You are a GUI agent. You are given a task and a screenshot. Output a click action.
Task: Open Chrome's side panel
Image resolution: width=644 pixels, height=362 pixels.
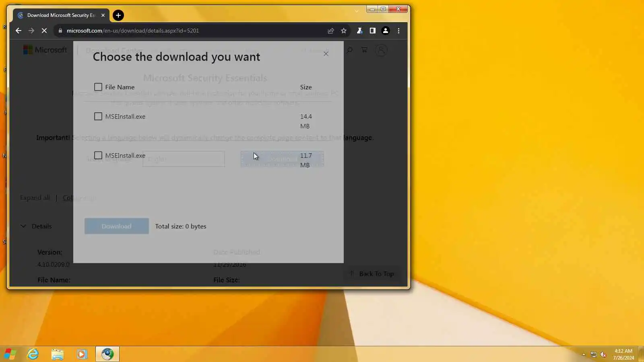pyautogui.click(x=373, y=31)
